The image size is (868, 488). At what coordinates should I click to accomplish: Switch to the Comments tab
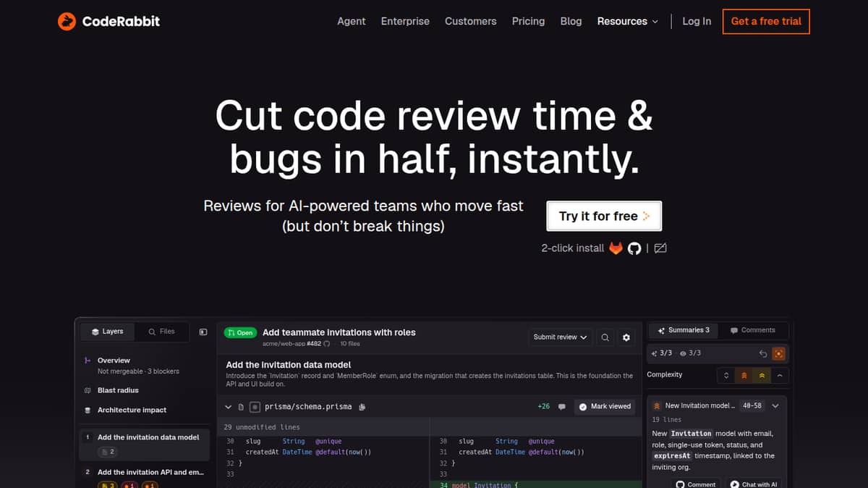pyautogui.click(x=753, y=330)
